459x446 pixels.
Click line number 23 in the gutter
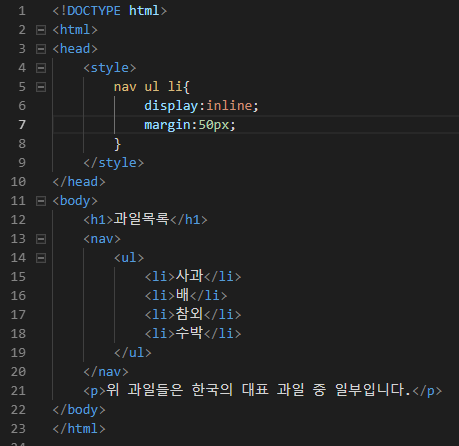coord(18,428)
